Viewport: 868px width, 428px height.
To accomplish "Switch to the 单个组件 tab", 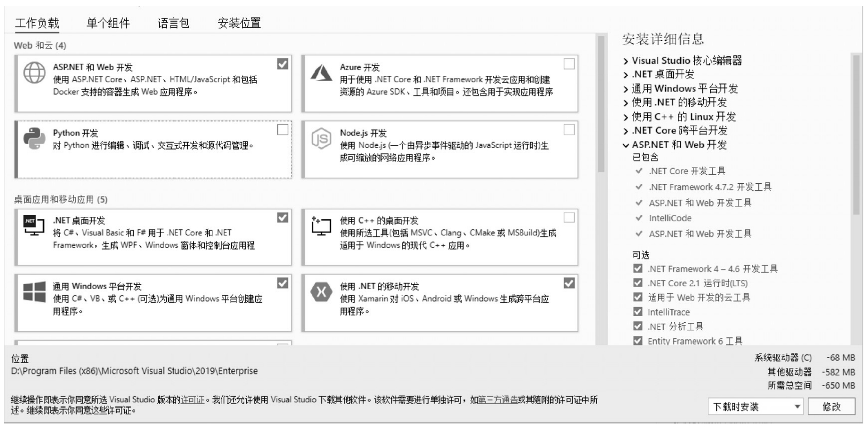I will [108, 23].
